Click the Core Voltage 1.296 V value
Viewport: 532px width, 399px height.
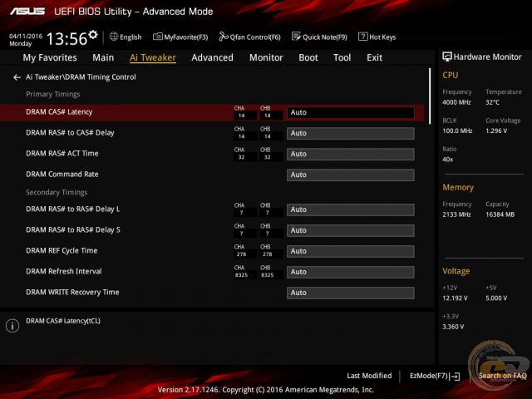[x=496, y=131]
